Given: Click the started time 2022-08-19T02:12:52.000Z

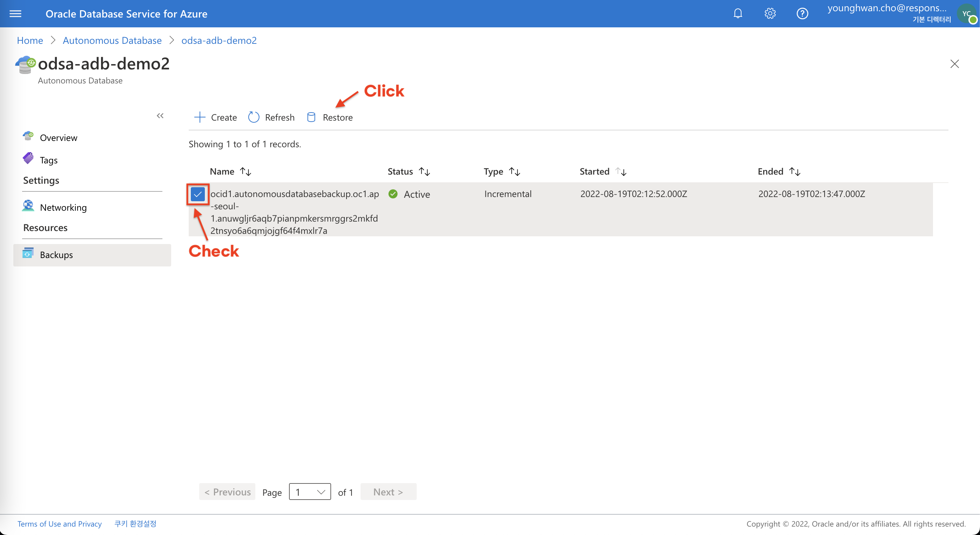Looking at the screenshot, I should [634, 194].
